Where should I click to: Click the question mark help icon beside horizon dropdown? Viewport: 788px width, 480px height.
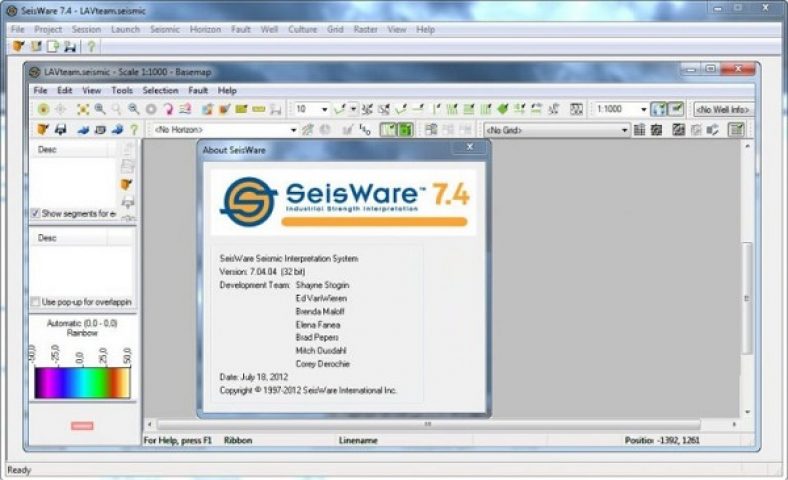134,130
